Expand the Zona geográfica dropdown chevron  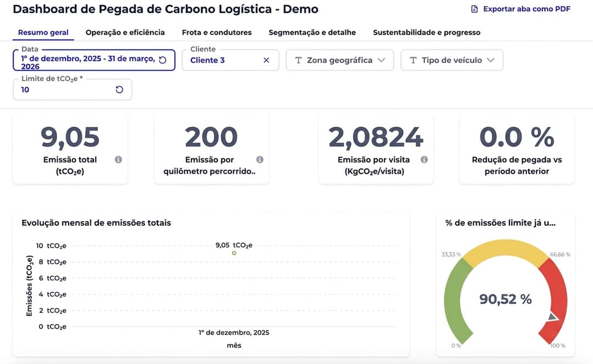coord(382,60)
